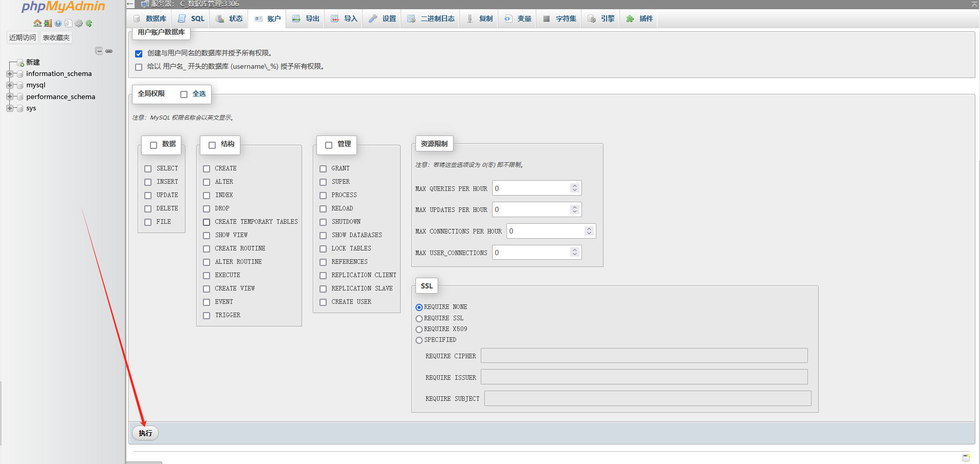Open the 导入 tab

344,18
